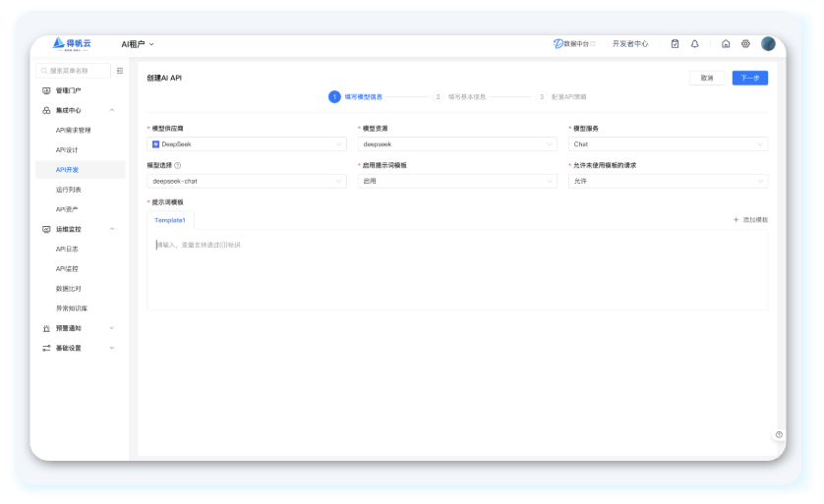Collapse sidebar using menu fold icon
The height and width of the screenshot is (504, 824).
[x=120, y=71]
